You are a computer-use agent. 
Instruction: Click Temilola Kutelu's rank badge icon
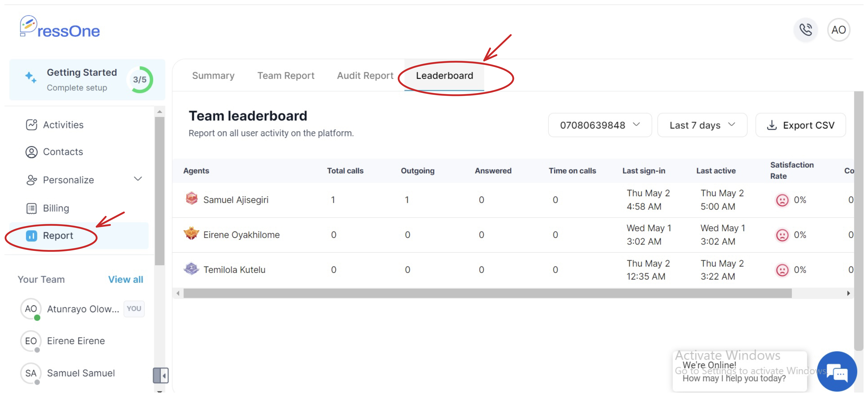click(191, 269)
